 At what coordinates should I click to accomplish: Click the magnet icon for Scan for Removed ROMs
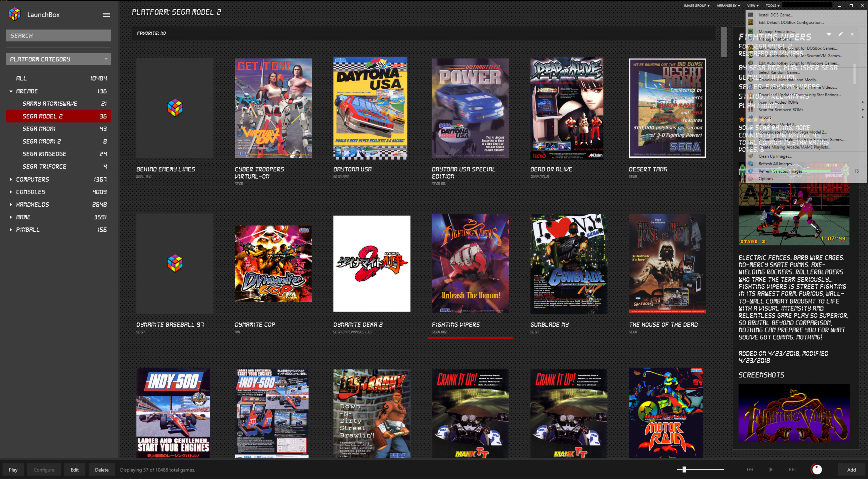click(x=750, y=110)
